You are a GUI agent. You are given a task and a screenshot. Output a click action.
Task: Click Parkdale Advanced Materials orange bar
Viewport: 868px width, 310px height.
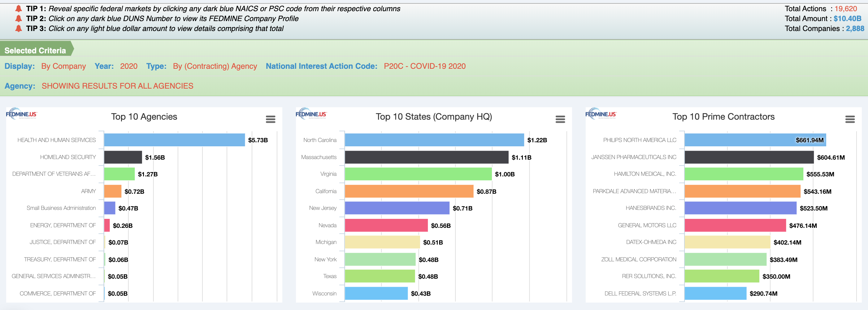[742, 191]
